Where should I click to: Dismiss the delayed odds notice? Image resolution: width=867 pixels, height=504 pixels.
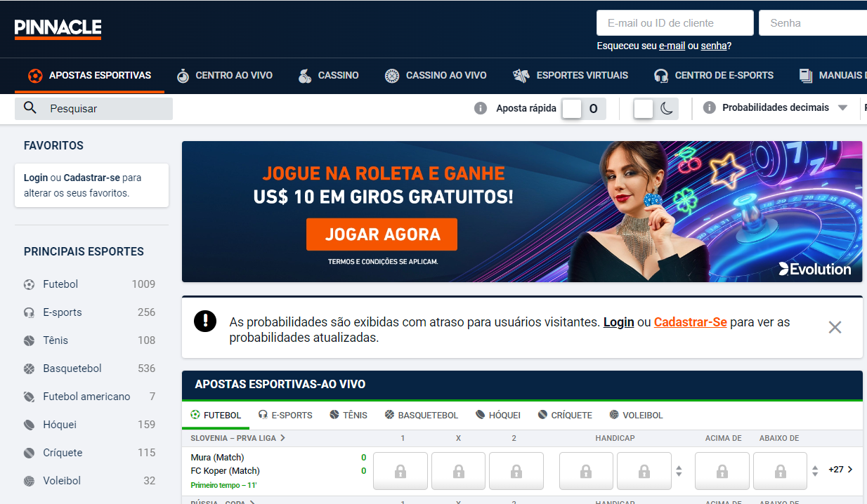835,327
